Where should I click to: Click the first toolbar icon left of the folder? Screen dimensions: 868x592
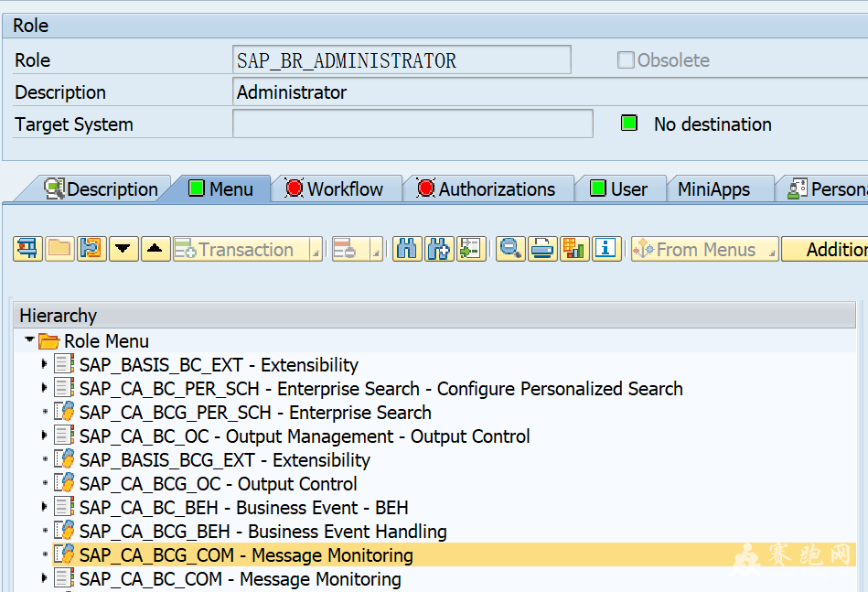(27, 249)
